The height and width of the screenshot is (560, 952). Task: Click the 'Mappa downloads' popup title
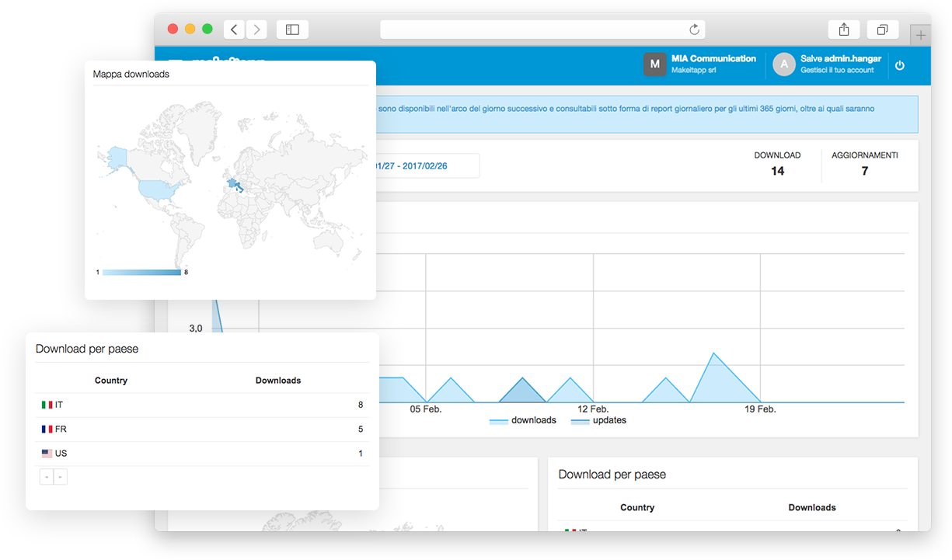(x=131, y=74)
